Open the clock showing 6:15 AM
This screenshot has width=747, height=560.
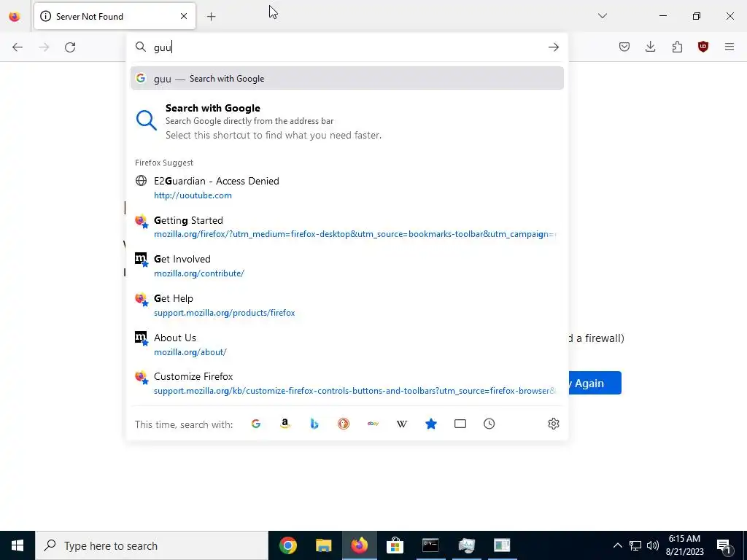click(684, 545)
